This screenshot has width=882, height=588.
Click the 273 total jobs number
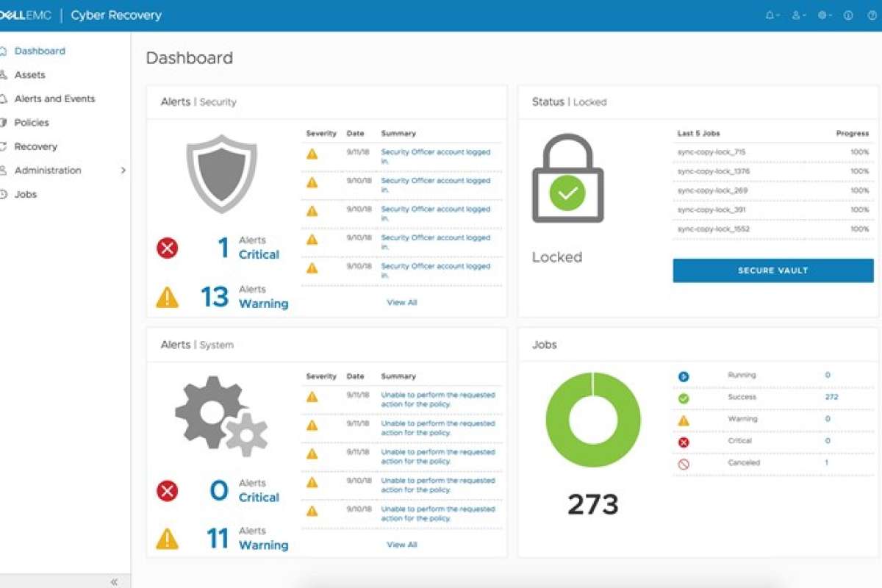click(593, 505)
